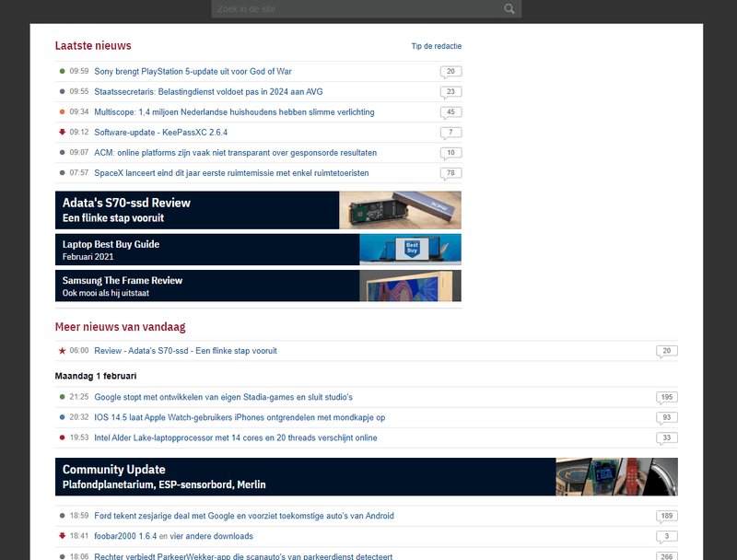Click the red star icon beside 06:00
The height and width of the screenshot is (560, 737).
pyautogui.click(x=62, y=351)
